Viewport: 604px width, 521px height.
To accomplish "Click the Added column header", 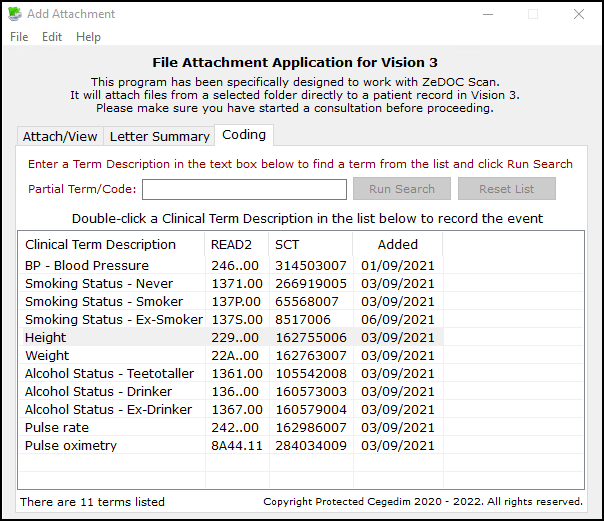I will (397, 244).
